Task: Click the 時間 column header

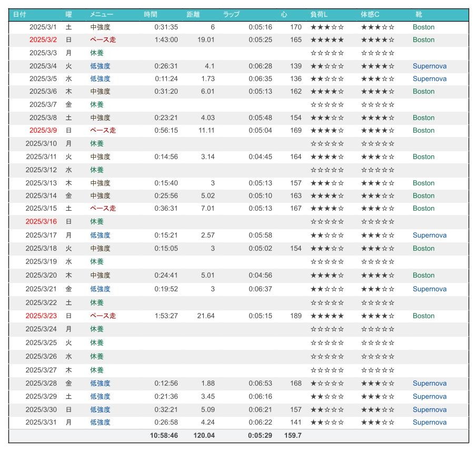Action: 151,14
